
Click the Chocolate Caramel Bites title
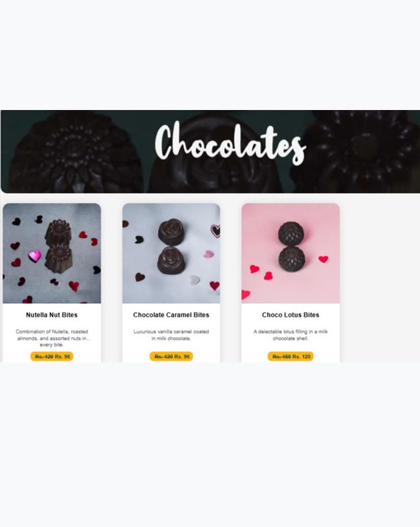point(171,315)
